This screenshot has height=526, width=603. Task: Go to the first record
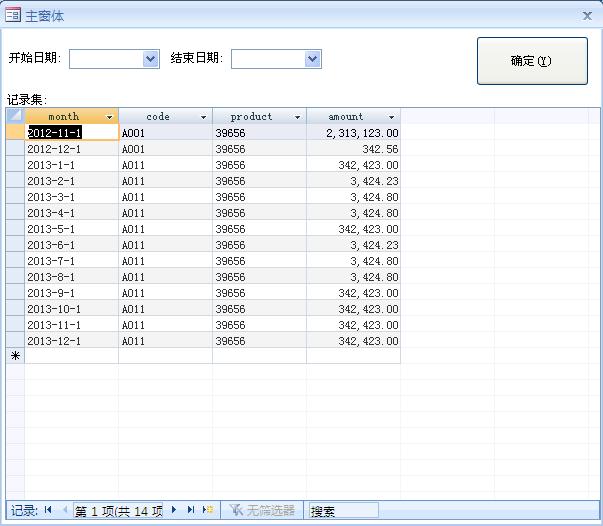(48, 510)
